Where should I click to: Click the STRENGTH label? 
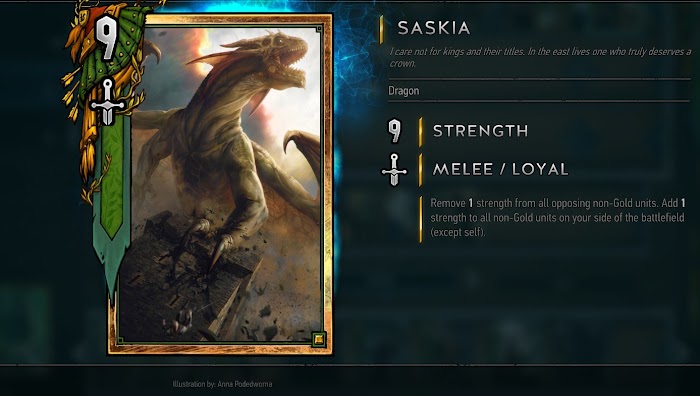[481, 131]
